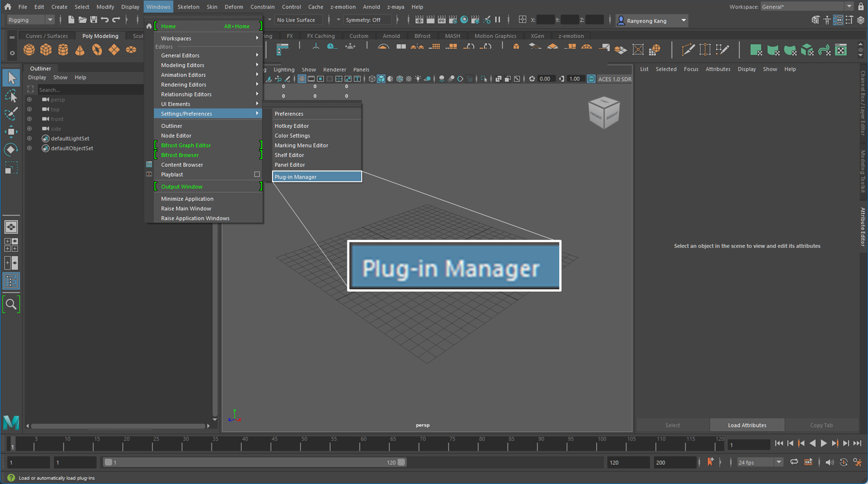Image resolution: width=868 pixels, height=484 pixels.
Task: Expand the persp node in Outliner
Action: 29,100
